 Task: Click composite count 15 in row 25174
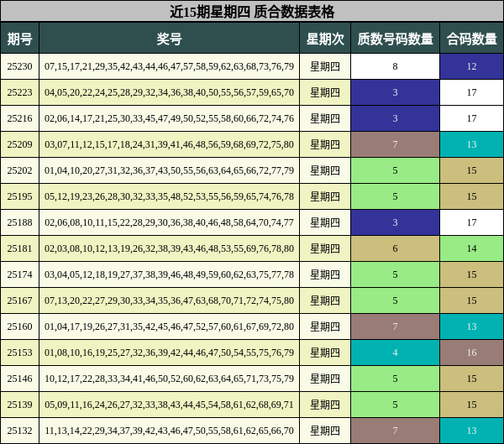(x=471, y=274)
